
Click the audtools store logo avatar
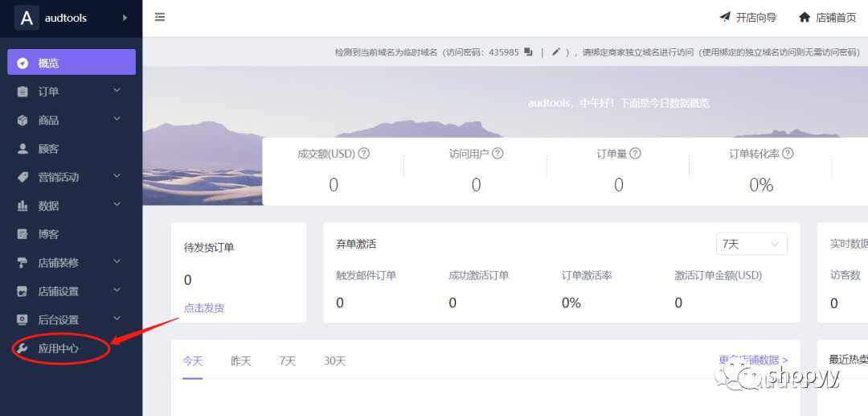coord(27,18)
